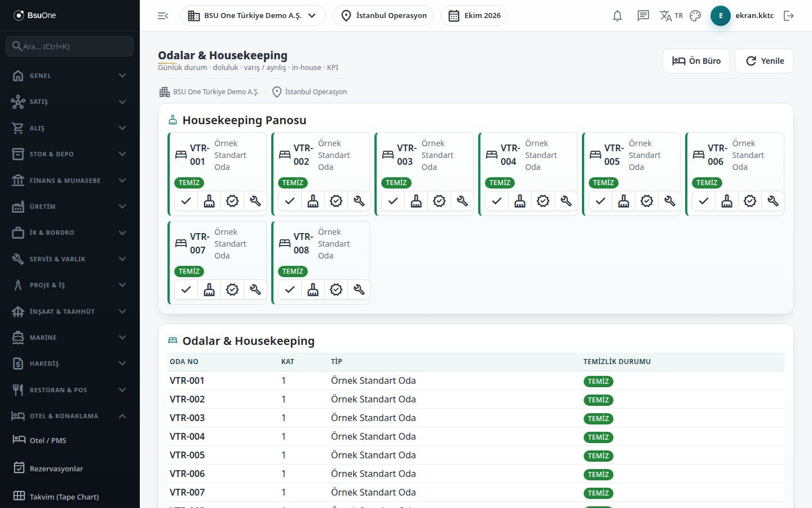Expand the FİNANS & MUHASEBE section
The height and width of the screenshot is (508, 812).
70,181
